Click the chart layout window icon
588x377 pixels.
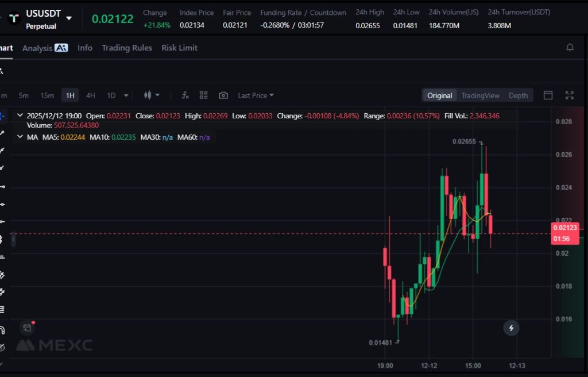tap(548, 95)
